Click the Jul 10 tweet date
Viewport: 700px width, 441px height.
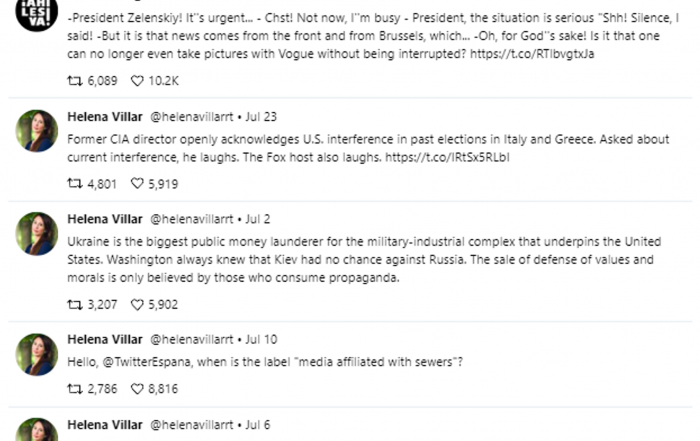click(261, 340)
